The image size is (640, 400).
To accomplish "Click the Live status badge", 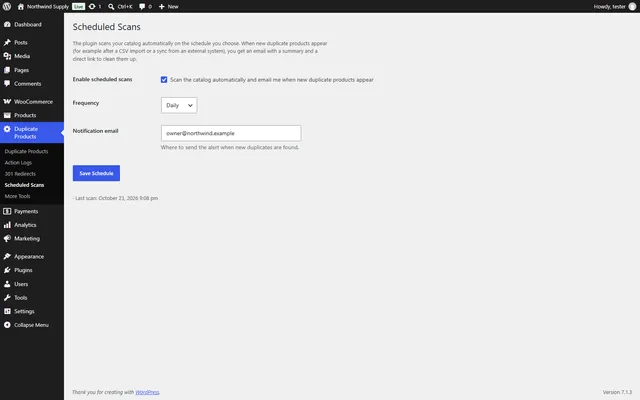I will point(78,7).
